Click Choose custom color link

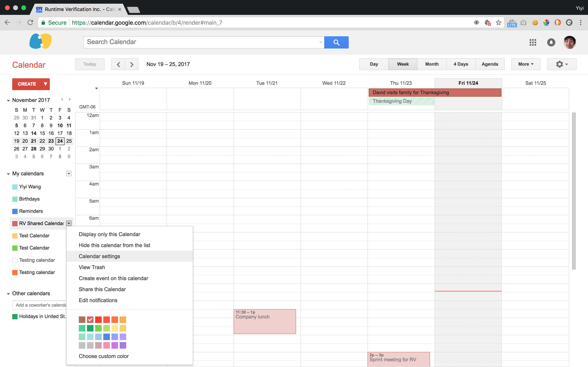click(104, 356)
